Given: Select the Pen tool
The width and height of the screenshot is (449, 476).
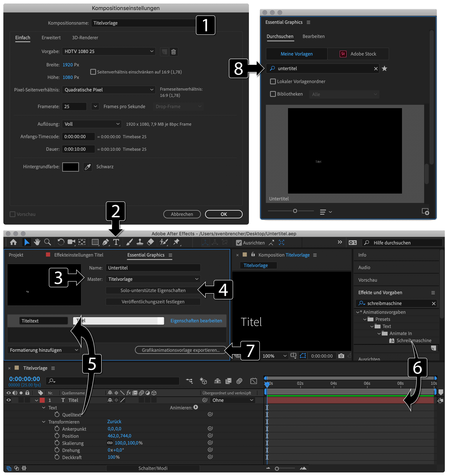Looking at the screenshot, I should (x=106, y=243).
